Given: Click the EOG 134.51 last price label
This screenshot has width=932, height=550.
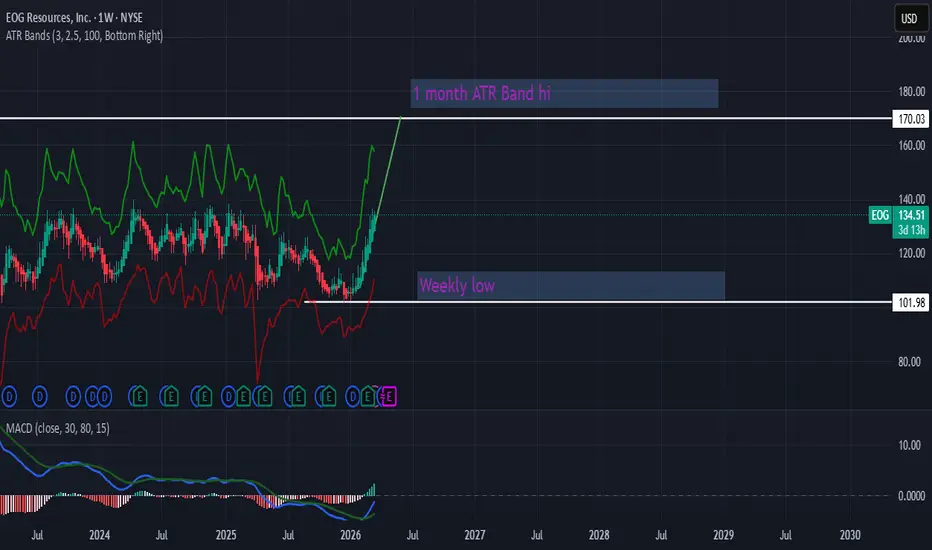Looking at the screenshot, I should (x=899, y=215).
